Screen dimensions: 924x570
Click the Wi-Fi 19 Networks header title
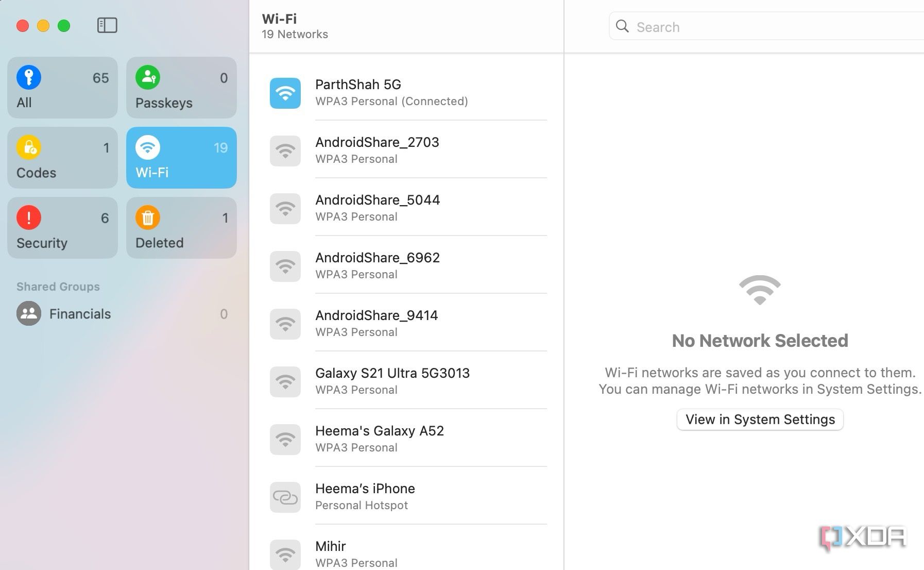pos(295,26)
